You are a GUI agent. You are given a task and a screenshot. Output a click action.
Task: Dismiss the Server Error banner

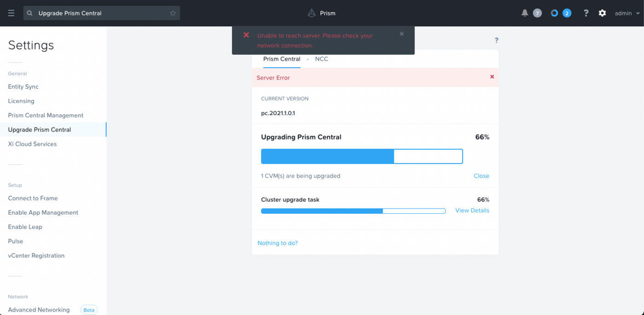[x=492, y=77]
